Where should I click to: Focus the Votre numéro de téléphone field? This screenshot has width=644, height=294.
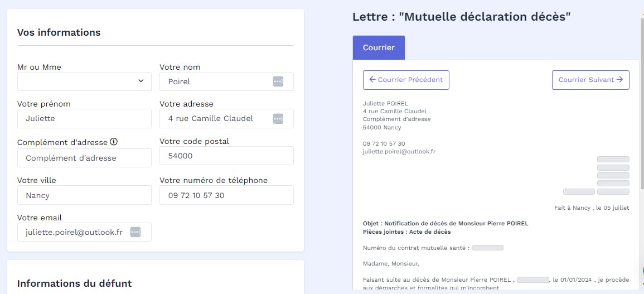226,195
